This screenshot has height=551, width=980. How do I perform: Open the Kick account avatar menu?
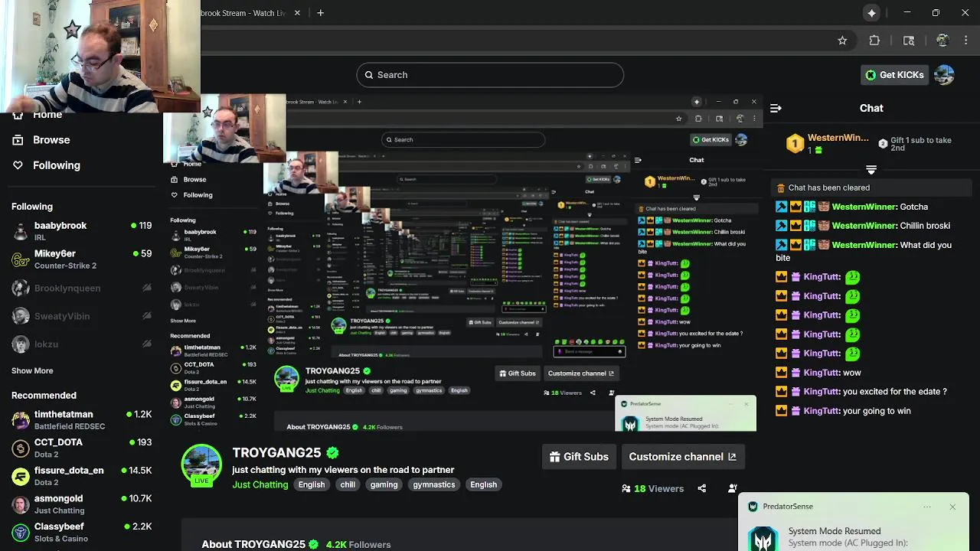pos(944,74)
